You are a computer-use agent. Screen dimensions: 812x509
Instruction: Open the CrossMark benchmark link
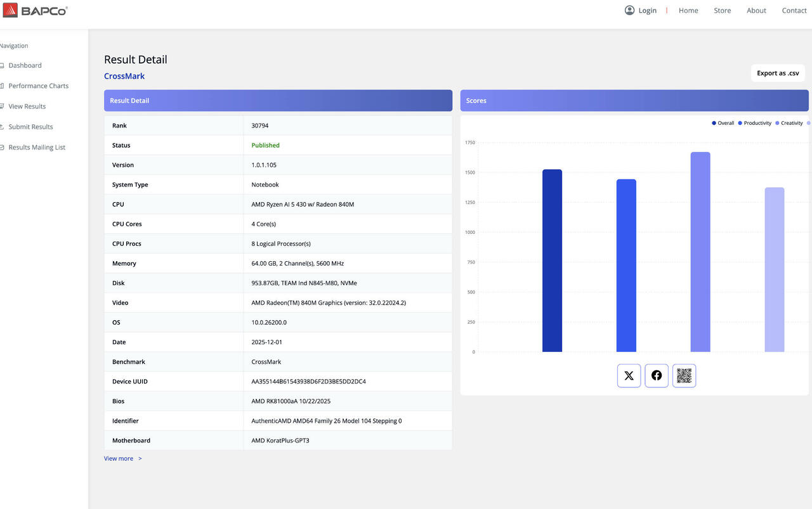click(x=124, y=76)
